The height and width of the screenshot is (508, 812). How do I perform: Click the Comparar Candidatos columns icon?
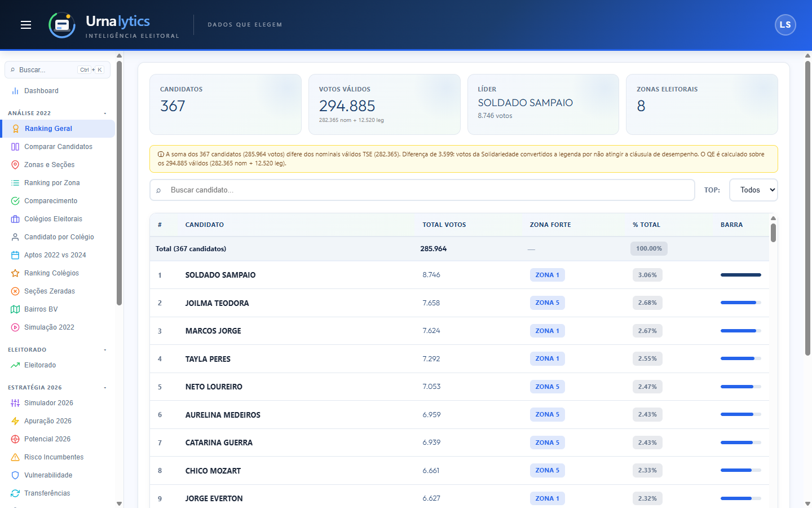coord(15,147)
